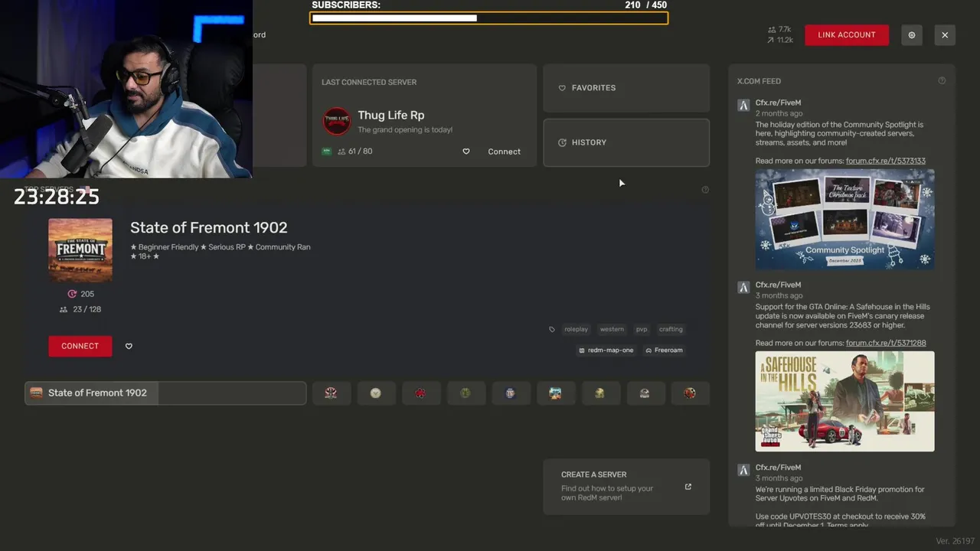The image size is (980, 551).
Task: Favorite State of Fremont 1902 with heart icon
Action: (129, 347)
